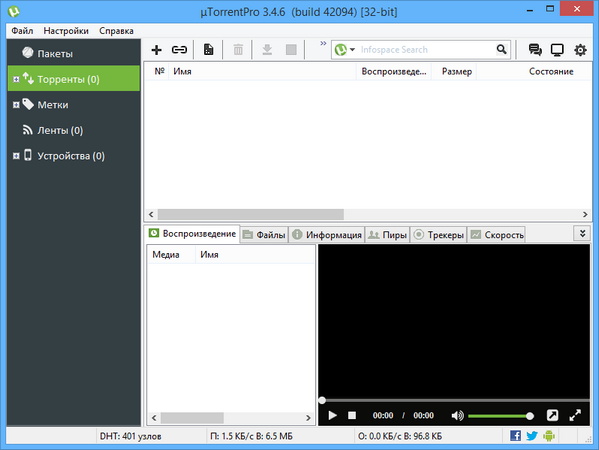Click the Метки tag icon
Viewport: 599px width, 450px height.
click(28, 104)
